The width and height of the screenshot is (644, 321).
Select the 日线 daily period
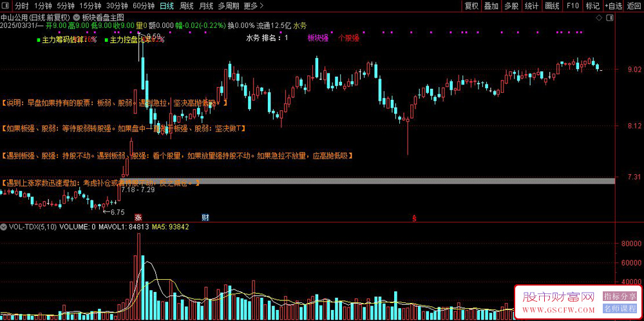tap(167, 6)
